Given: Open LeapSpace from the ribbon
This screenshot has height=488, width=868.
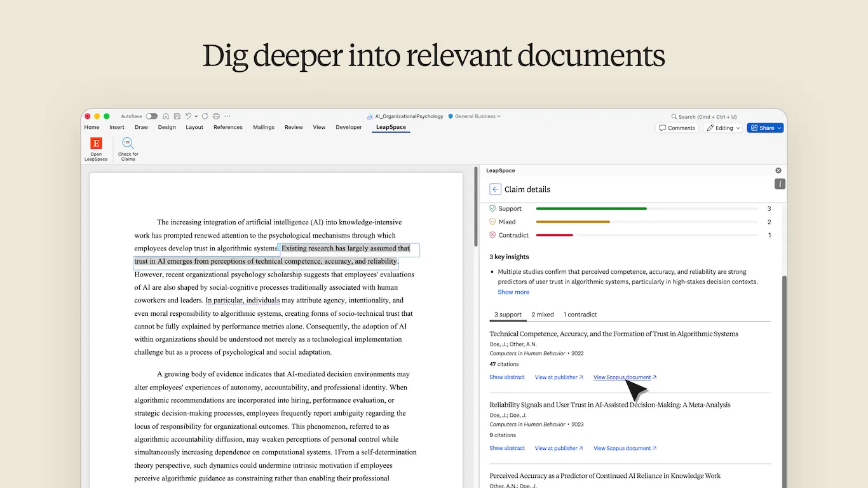Looking at the screenshot, I should pyautogui.click(x=96, y=149).
